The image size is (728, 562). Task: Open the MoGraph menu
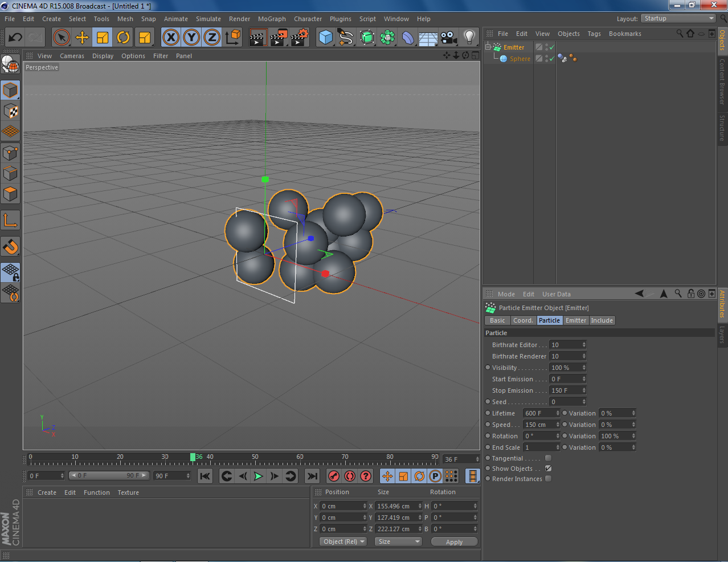pos(272,19)
